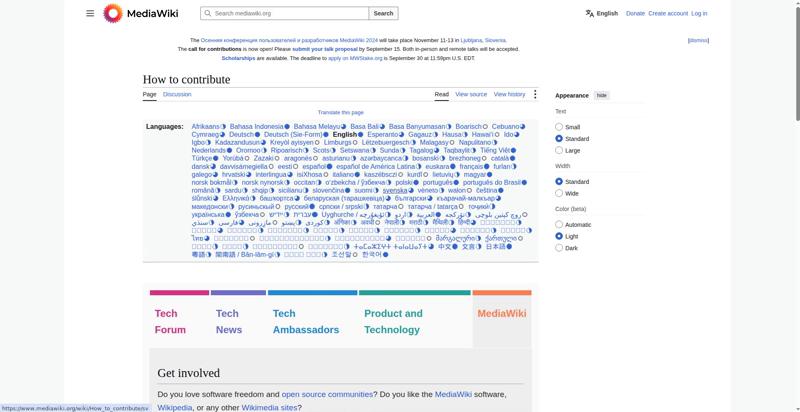Viewport: 800px width, 412px height.
Task: Click the magnifier icon in search box
Action: [208, 13]
